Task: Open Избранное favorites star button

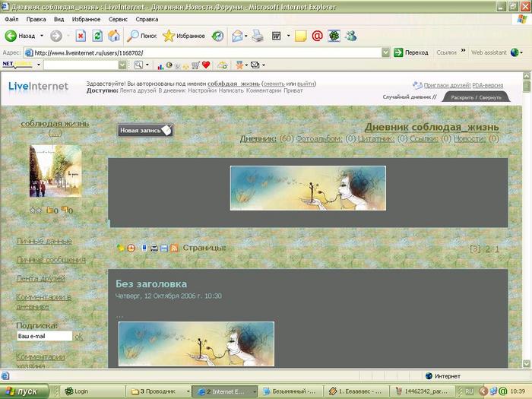Action: tap(184, 36)
